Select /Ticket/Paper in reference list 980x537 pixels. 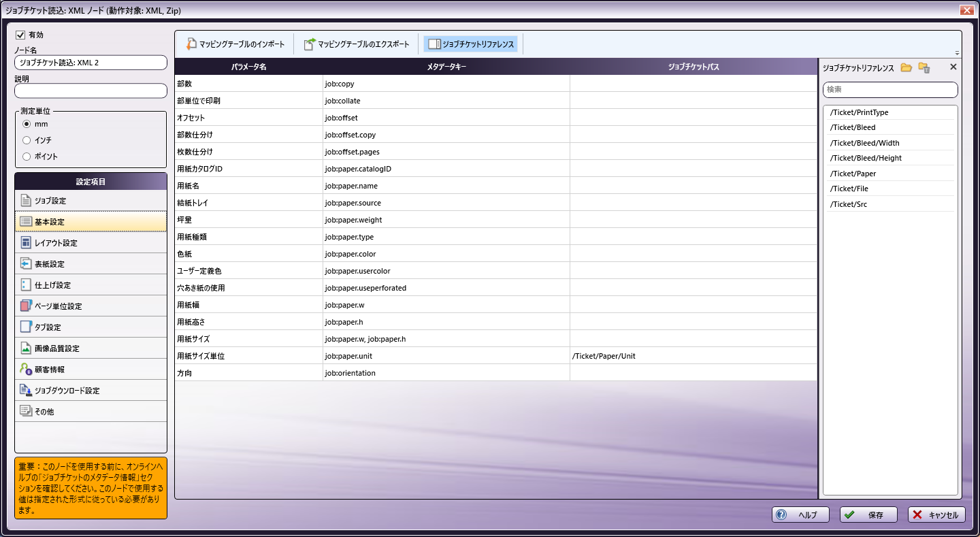(890, 174)
